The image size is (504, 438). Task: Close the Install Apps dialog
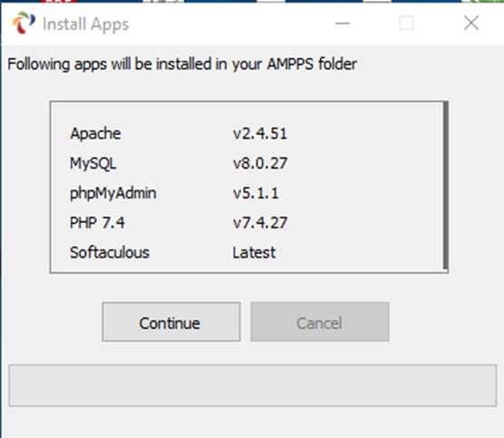click(471, 24)
